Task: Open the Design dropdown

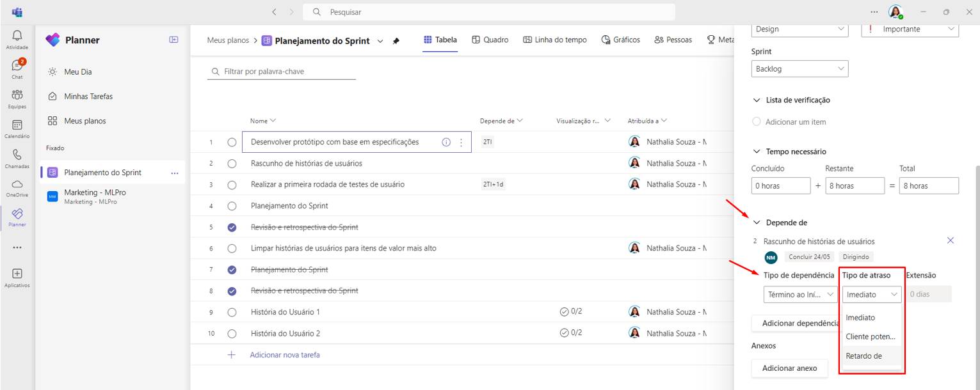Action: click(799, 29)
